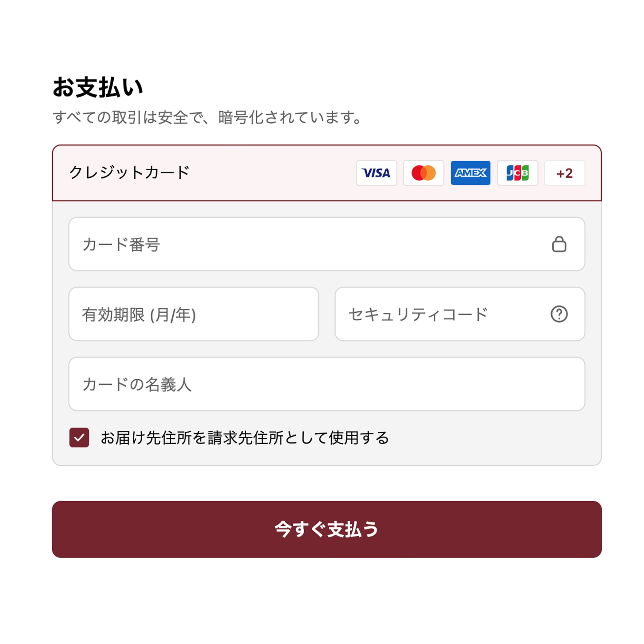Screen dimensions: 644x644
Task: Select the クレジットカード payment method label
Action: click(129, 173)
